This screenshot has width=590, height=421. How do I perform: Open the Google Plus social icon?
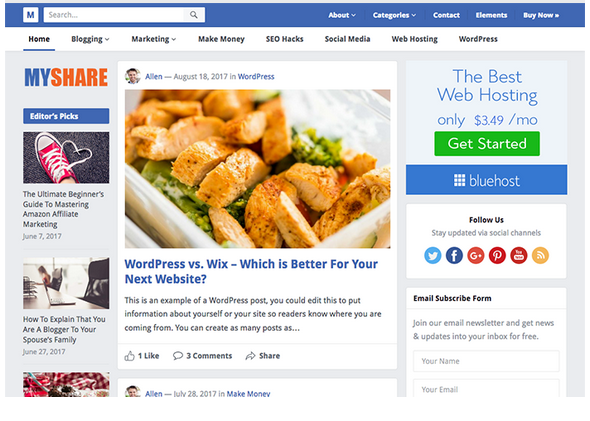click(x=476, y=255)
